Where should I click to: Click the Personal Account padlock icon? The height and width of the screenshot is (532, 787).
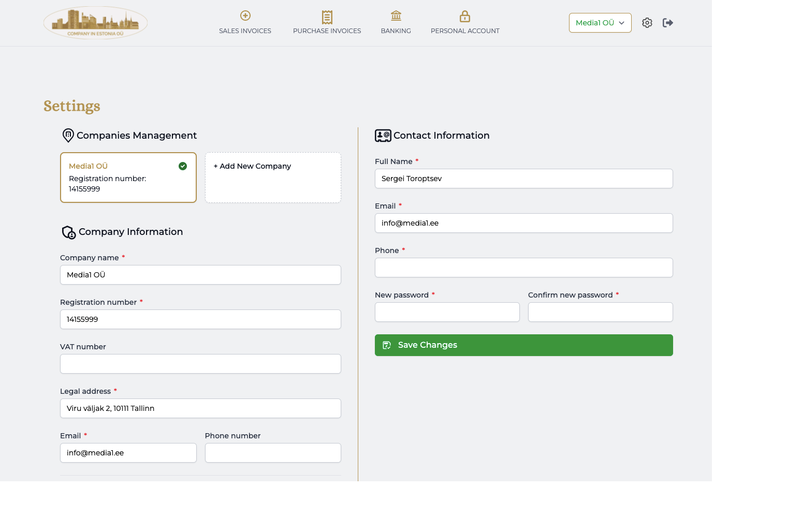[x=465, y=16]
